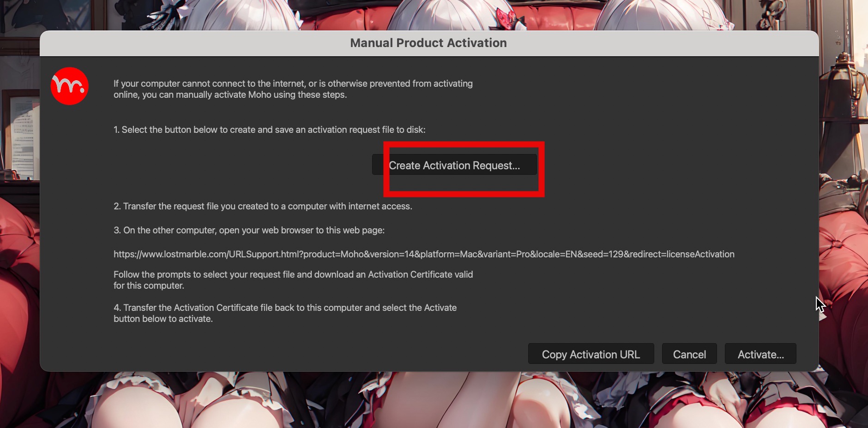Click the framed picture in left wallpaper
The image size is (868, 428).
point(21,134)
